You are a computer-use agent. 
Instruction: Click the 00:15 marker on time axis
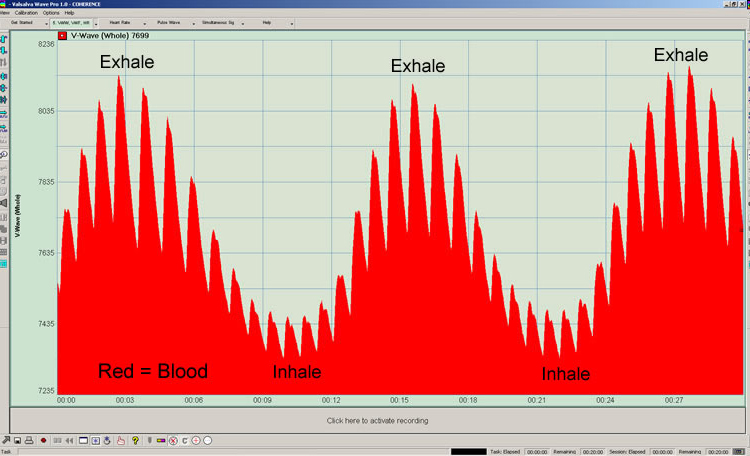[x=399, y=400]
